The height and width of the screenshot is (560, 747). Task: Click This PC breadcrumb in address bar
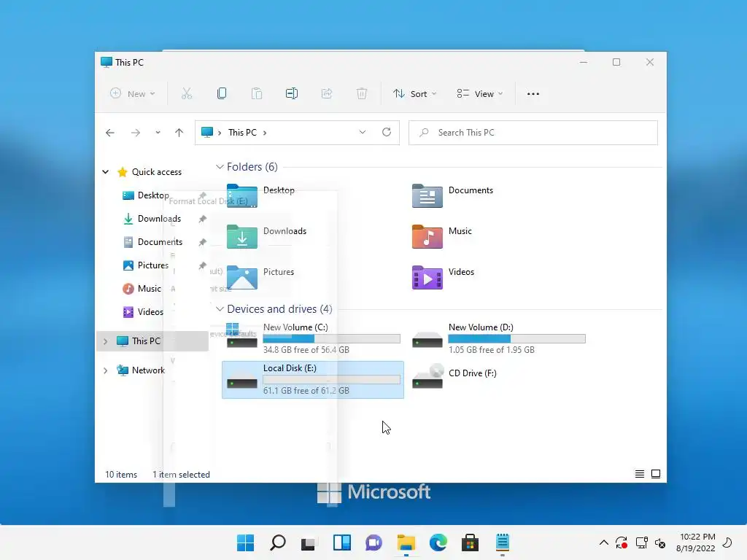[x=242, y=133]
